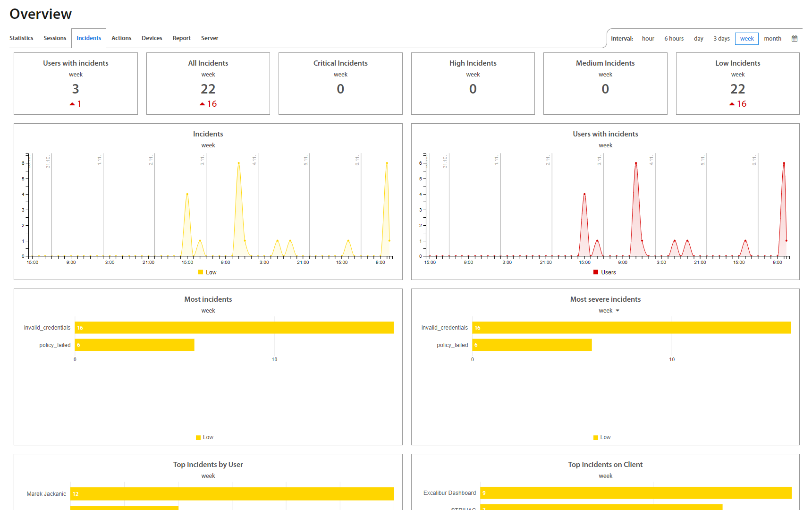Open the Low Incidents summary card
This screenshot has width=812, height=510.
pos(737,84)
